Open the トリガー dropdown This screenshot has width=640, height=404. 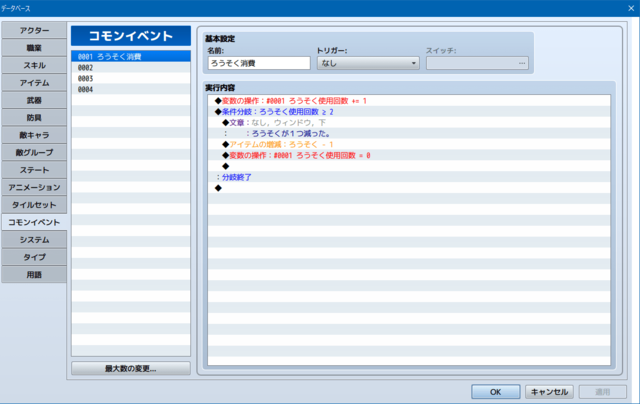368,63
